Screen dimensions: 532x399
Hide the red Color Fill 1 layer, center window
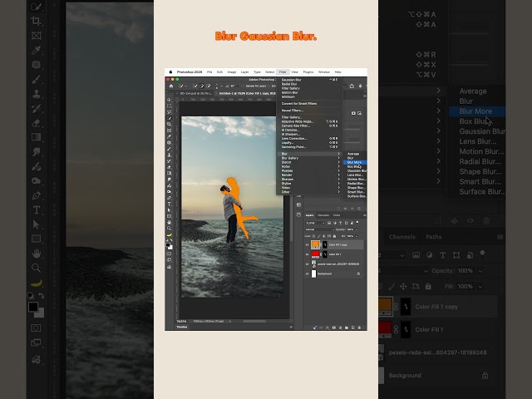pos(307,254)
